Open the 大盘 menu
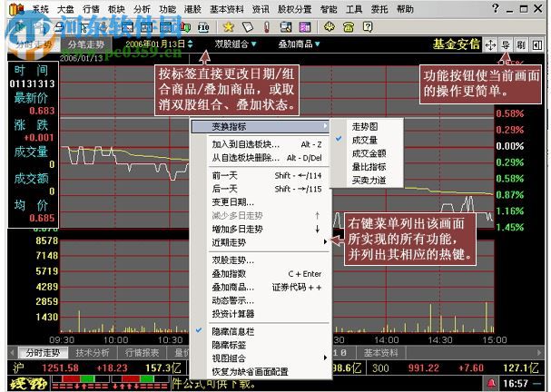This screenshot has height=392, width=551. click(65, 9)
